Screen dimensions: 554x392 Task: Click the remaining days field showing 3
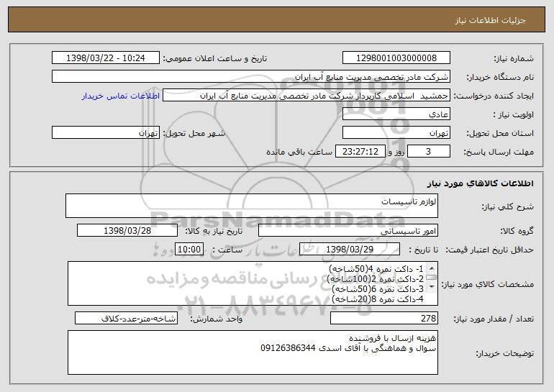click(429, 152)
